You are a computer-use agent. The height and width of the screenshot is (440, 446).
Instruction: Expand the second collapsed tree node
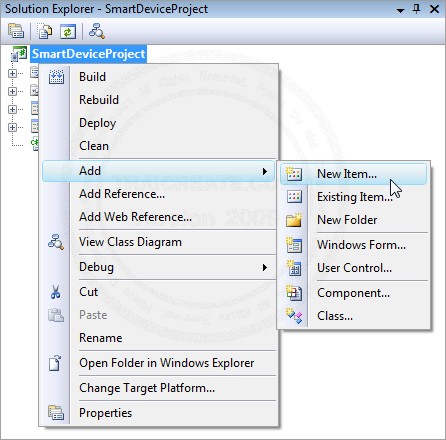coord(12,91)
